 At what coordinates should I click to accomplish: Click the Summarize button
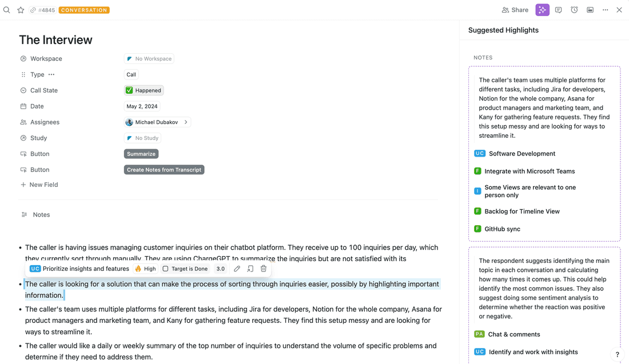click(141, 154)
